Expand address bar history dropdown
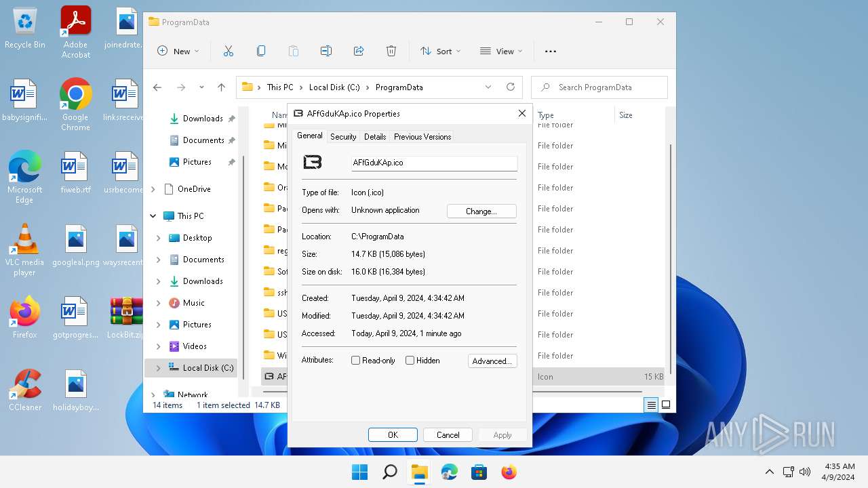 (488, 87)
